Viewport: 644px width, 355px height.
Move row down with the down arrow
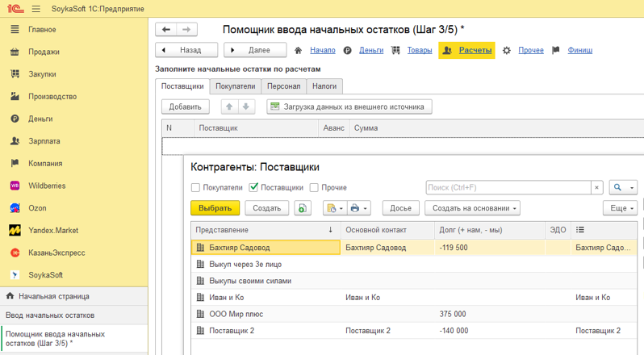click(246, 106)
